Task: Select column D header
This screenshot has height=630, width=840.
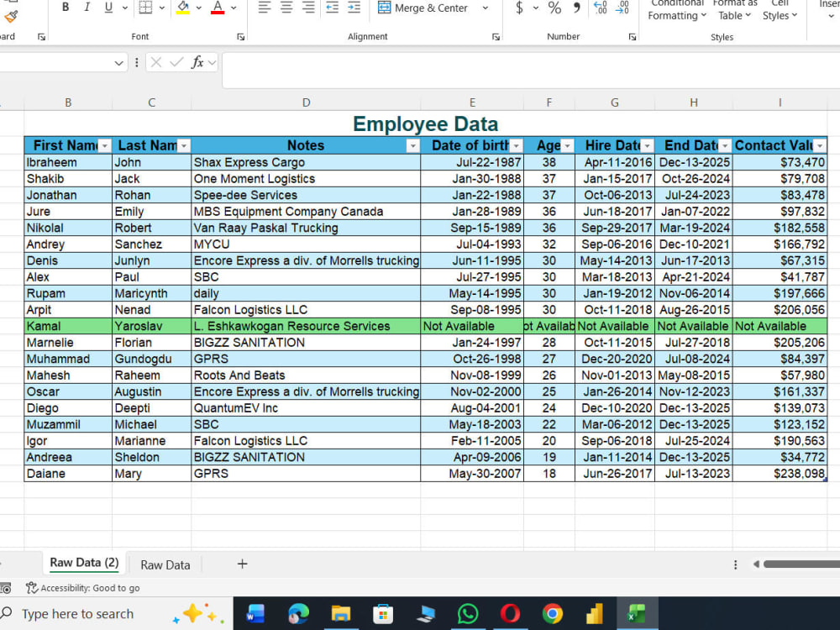Action: (x=306, y=102)
